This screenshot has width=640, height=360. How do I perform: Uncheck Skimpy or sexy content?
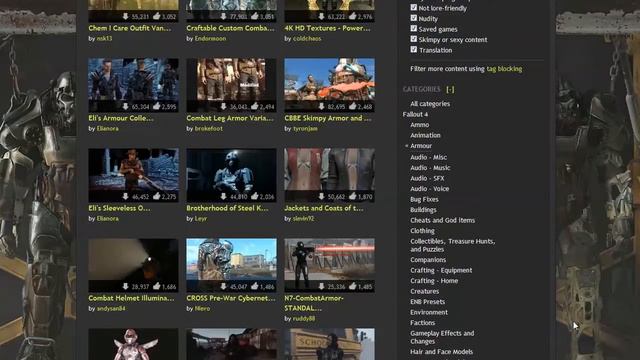[414, 39]
